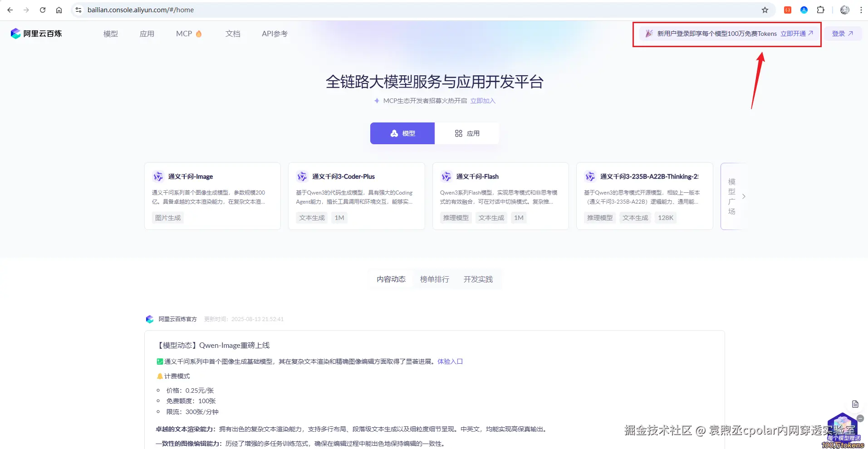Screen dimensions: 868x449
Task: Click the 【模型动态】Qwen-Image重磅上线 headline
Action: click(213, 345)
